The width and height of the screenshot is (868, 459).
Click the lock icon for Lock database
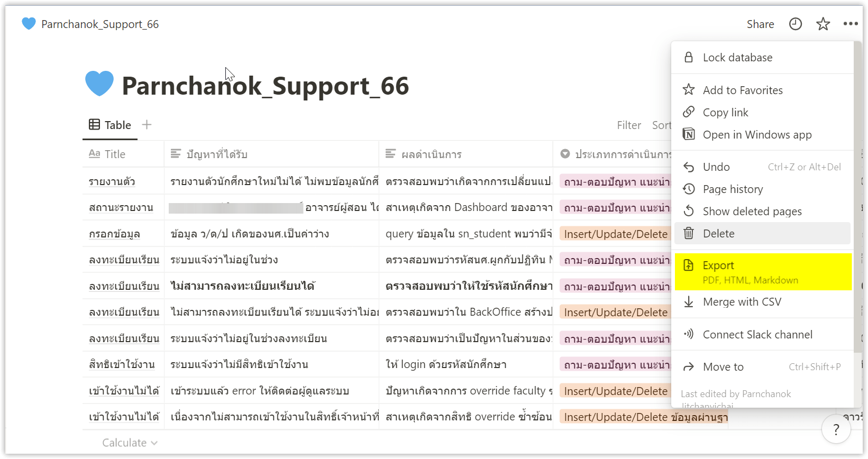(x=689, y=57)
